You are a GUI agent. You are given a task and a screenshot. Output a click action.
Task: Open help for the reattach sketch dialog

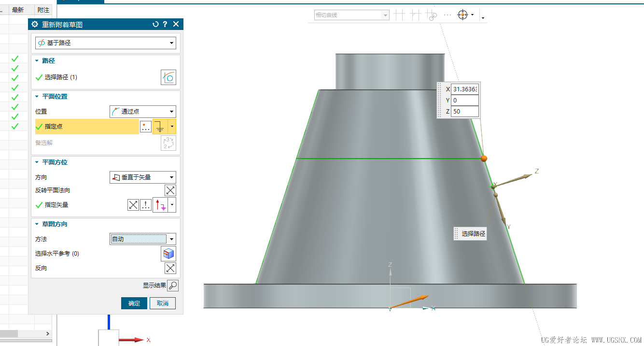(165, 24)
